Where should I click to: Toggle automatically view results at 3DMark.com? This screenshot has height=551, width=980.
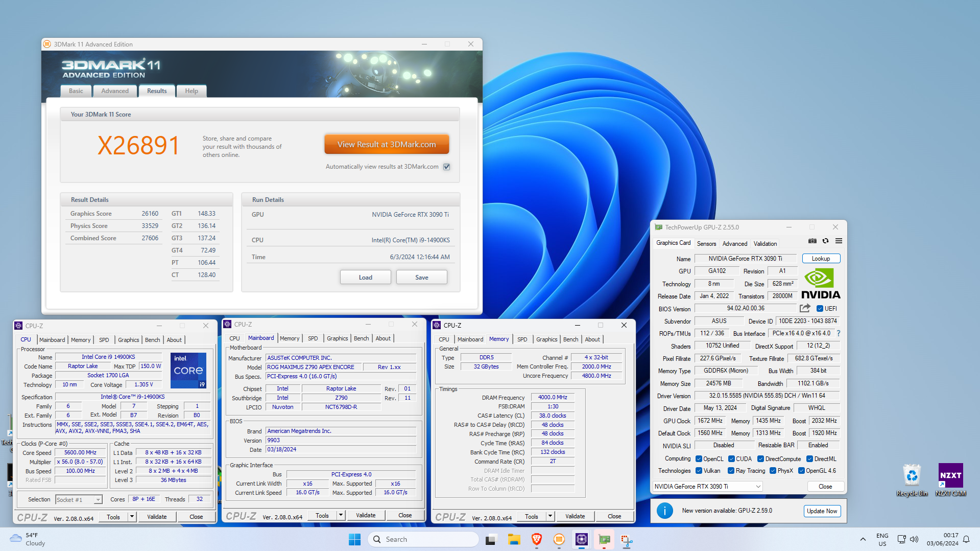[x=447, y=167]
